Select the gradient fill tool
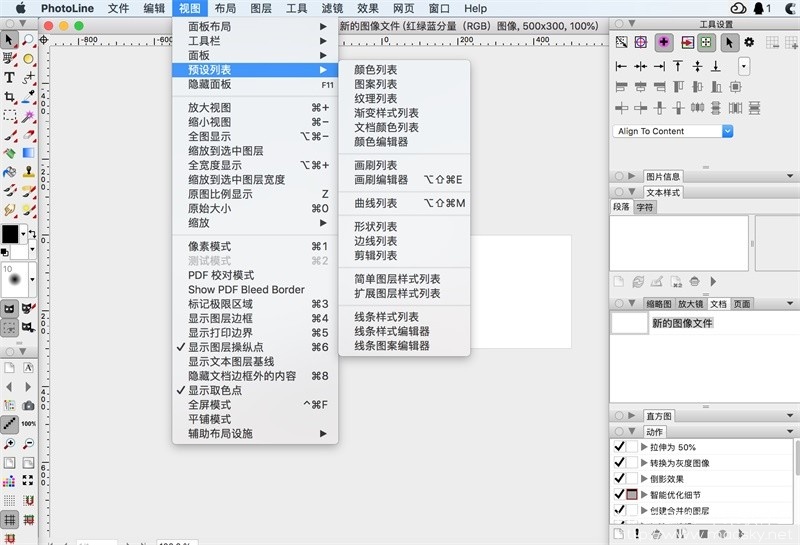 pyautogui.click(x=29, y=153)
